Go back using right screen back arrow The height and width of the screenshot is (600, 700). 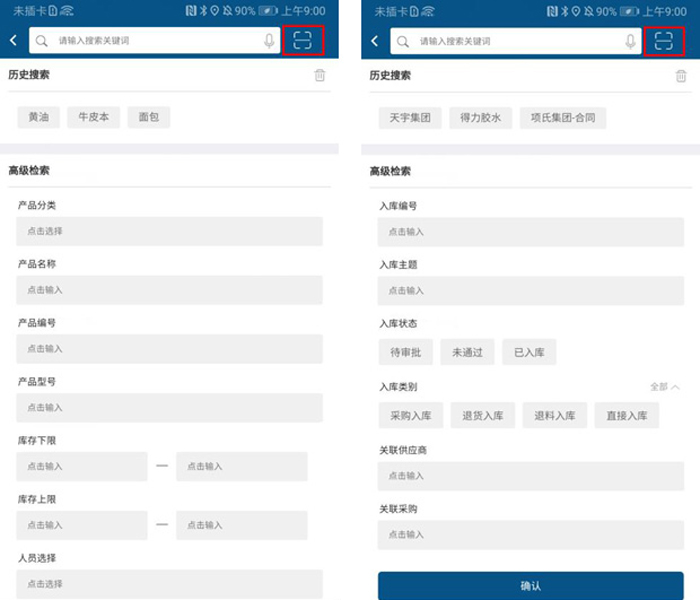point(375,41)
